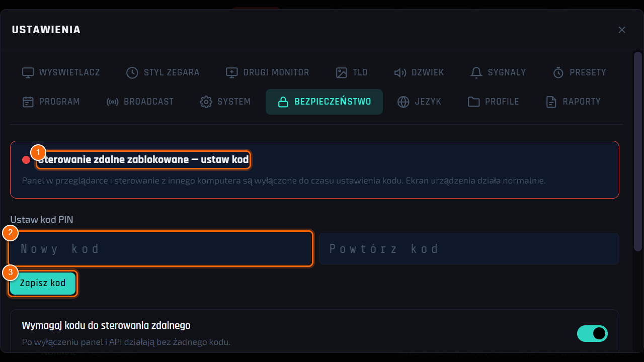Switch to the Raporty tab
This screenshot has height=362, width=644.
[x=574, y=102]
